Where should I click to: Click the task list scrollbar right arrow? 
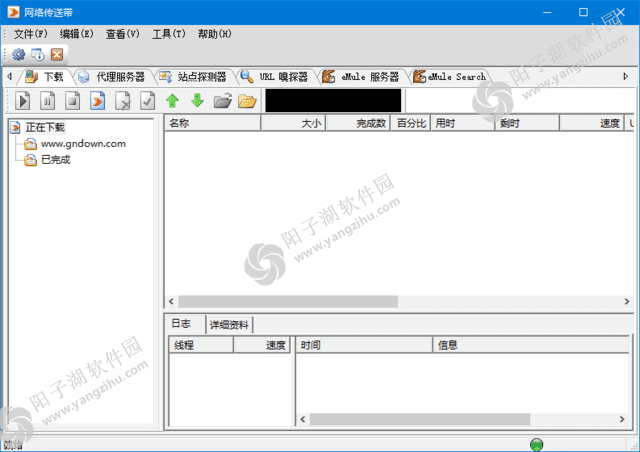pyautogui.click(x=627, y=302)
